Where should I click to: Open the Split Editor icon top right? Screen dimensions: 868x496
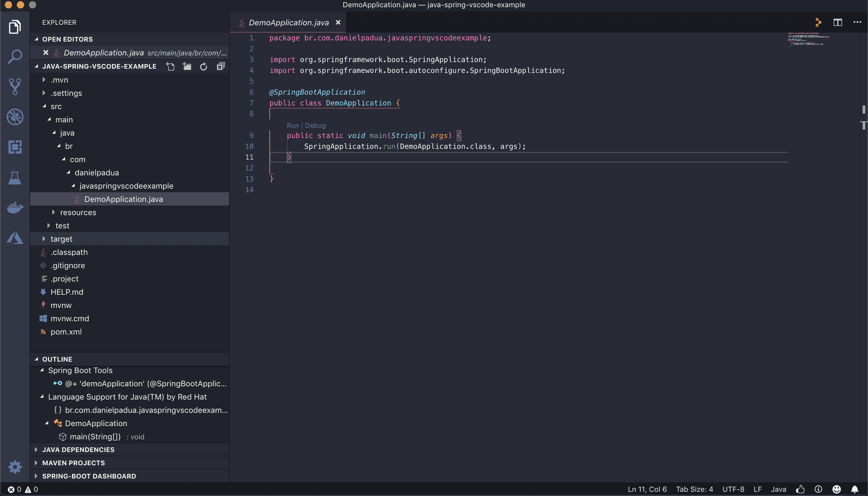(837, 22)
